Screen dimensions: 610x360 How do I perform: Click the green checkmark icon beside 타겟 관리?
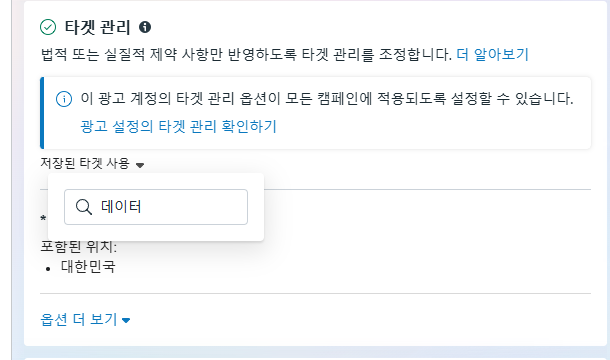(x=48, y=27)
